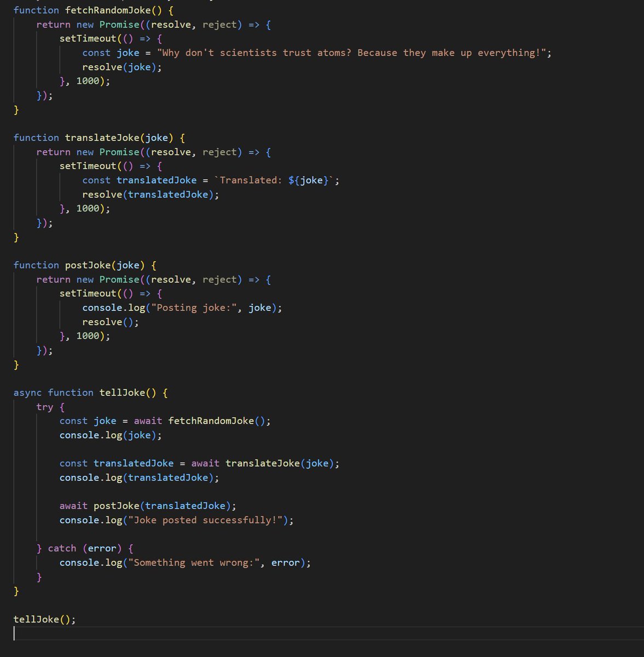Image resolution: width=644 pixels, height=657 pixels.
Task: Click 'const joke = await fetchRandomJoke();' line
Action: (x=165, y=422)
